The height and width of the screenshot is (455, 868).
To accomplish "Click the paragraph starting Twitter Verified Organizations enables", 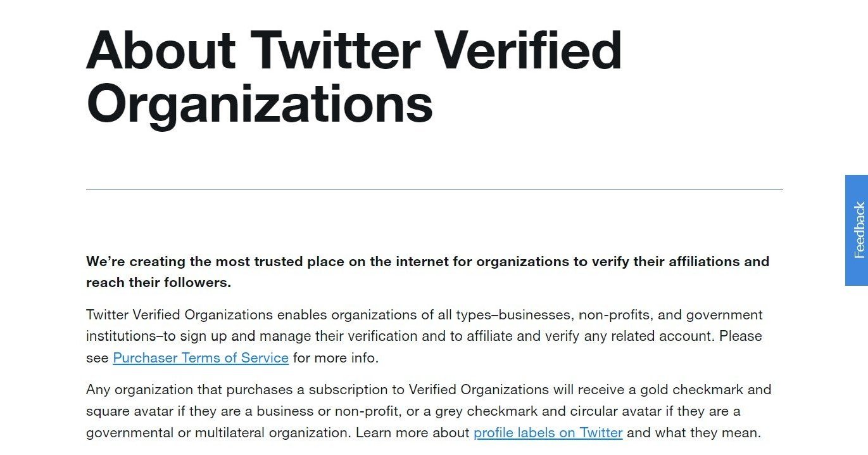I will 424,336.
